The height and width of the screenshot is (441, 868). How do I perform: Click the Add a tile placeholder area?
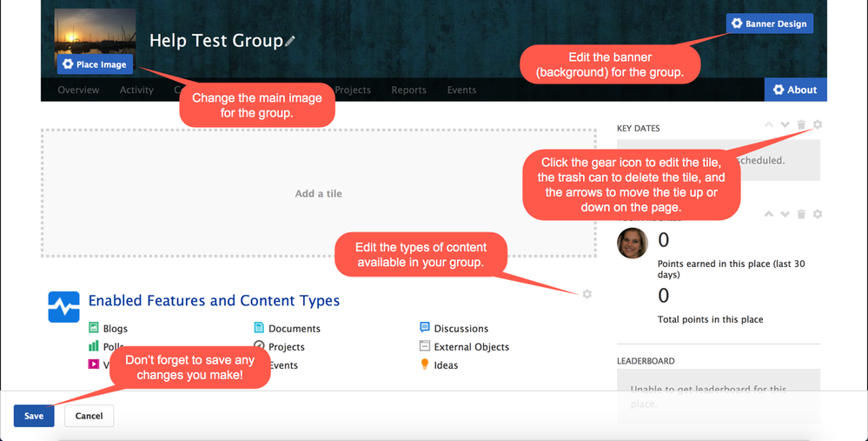pyautogui.click(x=318, y=193)
